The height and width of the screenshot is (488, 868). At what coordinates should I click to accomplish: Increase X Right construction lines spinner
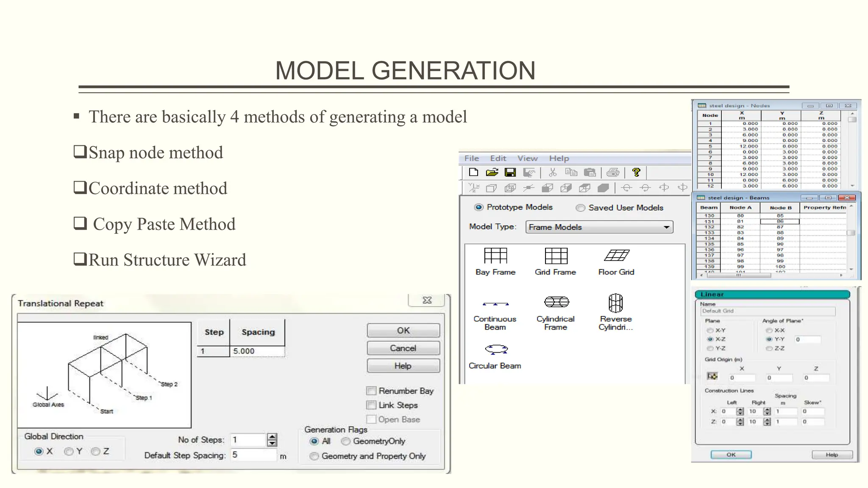tap(767, 410)
